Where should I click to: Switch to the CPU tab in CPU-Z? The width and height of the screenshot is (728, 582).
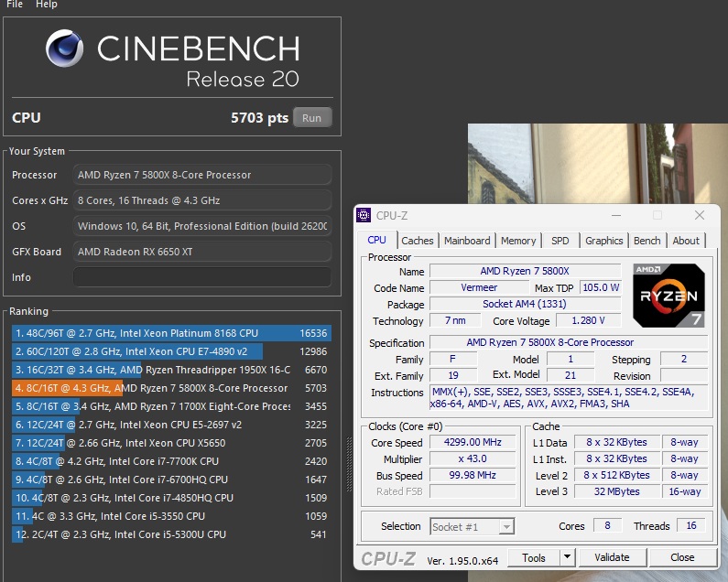pos(376,240)
